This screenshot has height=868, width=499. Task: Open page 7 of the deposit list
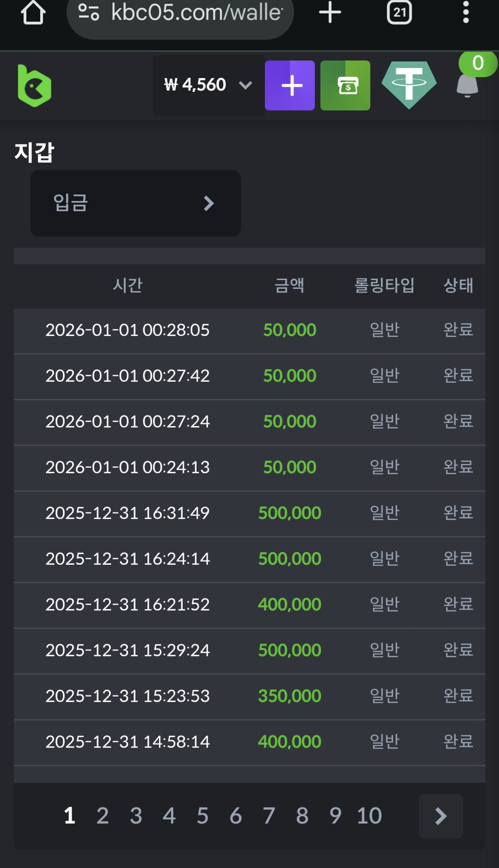tap(269, 816)
